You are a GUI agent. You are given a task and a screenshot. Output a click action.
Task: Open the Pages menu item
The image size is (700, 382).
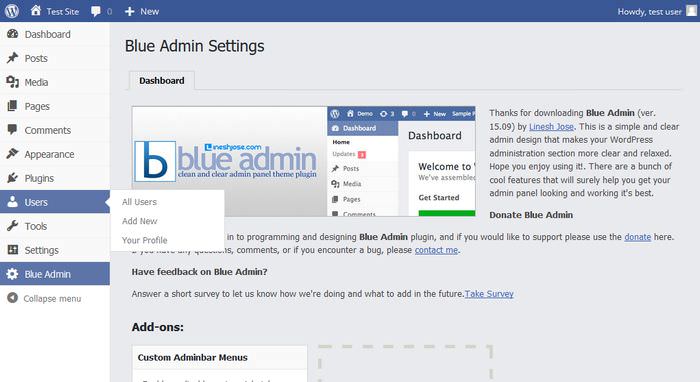click(x=55, y=106)
